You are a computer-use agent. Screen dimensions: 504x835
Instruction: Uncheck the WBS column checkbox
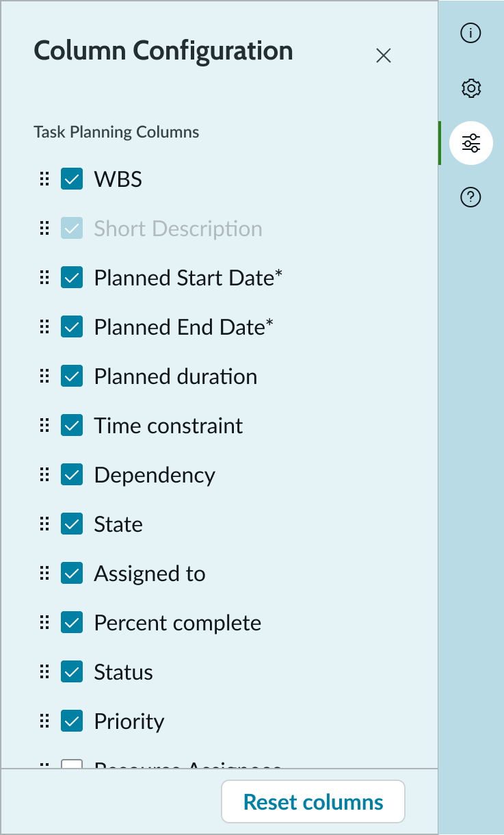(x=72, y=179)
